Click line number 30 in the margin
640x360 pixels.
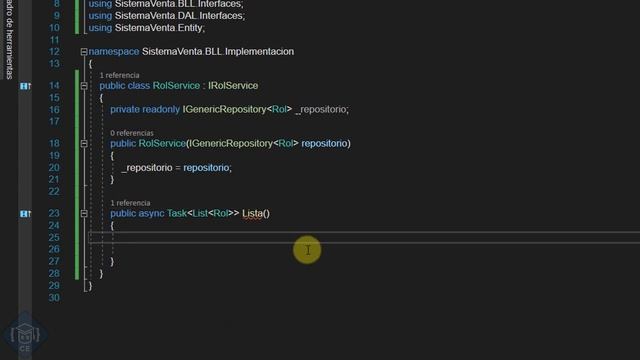tap(54, 298)
